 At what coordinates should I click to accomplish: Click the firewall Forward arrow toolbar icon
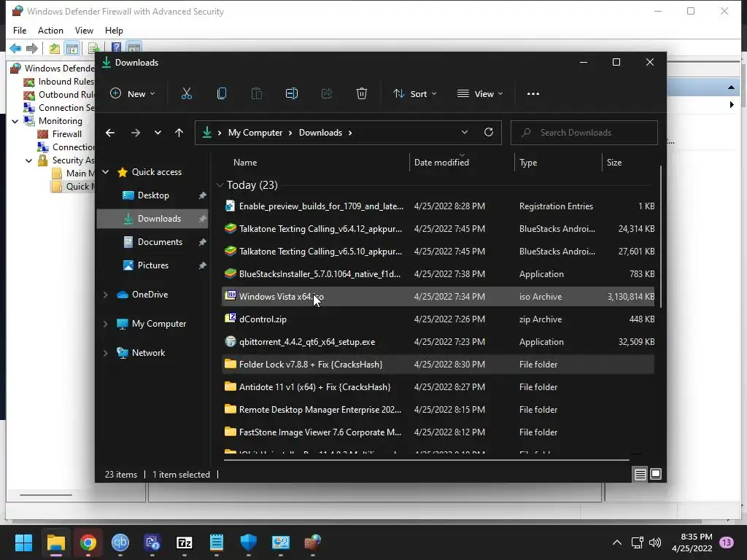(x=32, y=48)
